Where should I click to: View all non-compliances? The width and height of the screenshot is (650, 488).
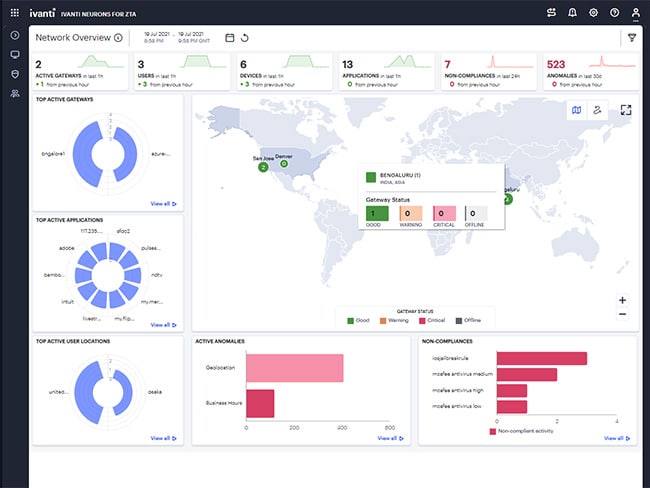click(x=617, y=438)
